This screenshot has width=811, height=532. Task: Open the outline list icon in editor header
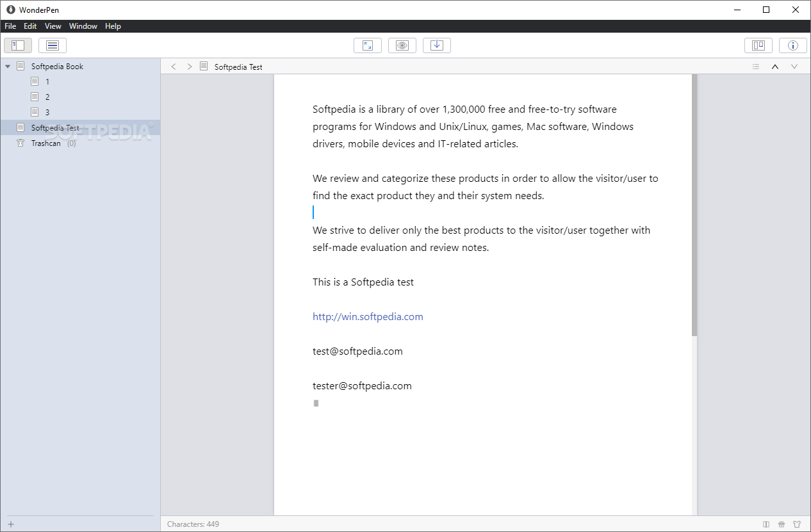pos(756,67)
